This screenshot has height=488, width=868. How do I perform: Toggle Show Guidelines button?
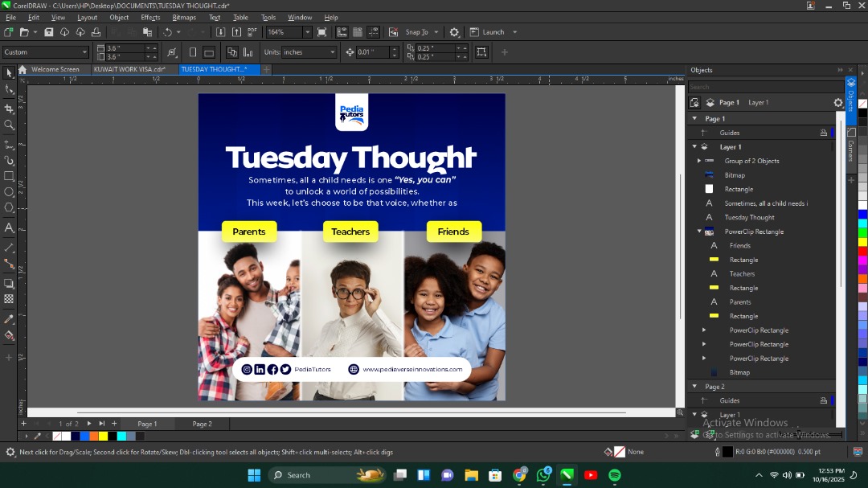pyautogui.click(x=374, y=32)
